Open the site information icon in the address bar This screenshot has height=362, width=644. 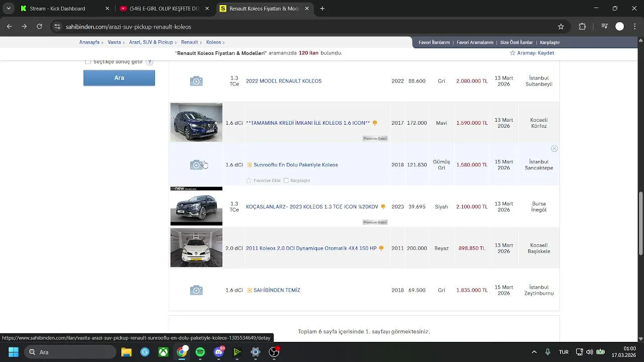[x=57, y=27]
